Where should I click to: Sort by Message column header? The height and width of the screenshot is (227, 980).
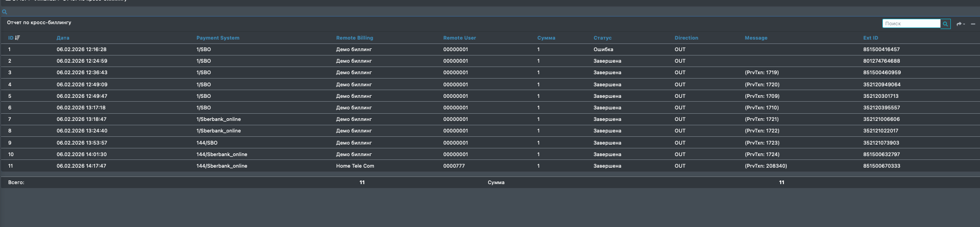[755, 38]
